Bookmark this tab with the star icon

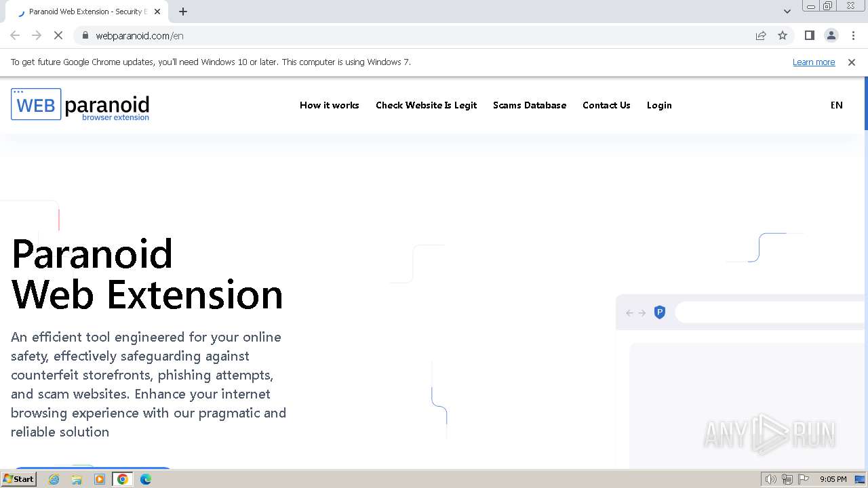[783, 35]
